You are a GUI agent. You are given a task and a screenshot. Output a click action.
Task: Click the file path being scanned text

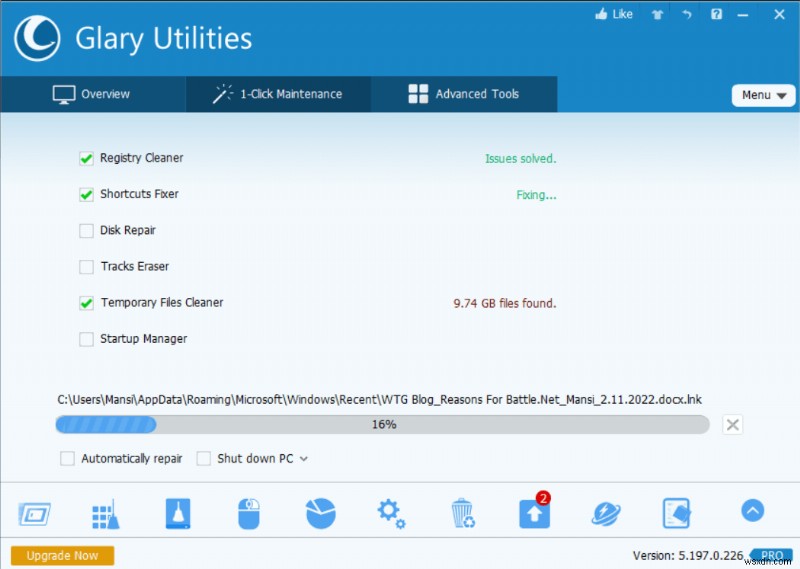point(379,400)
